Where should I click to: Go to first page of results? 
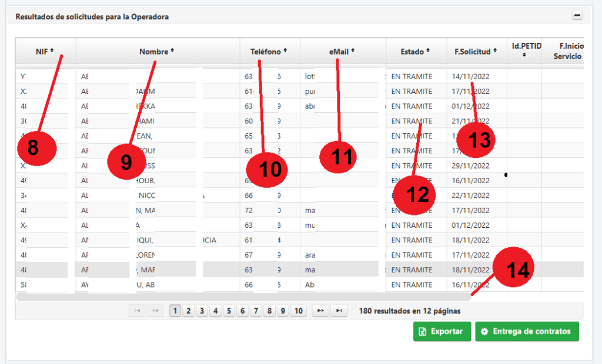click(x=137, y=311)
